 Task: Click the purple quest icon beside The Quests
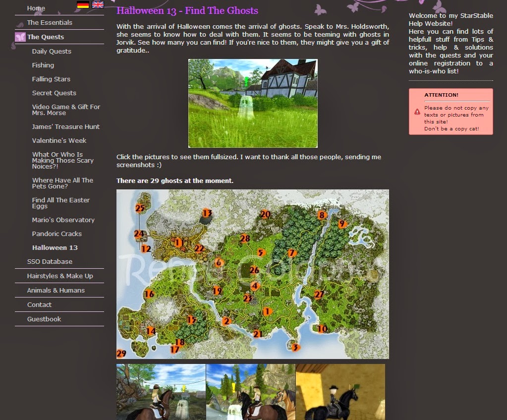pyautogui.click(x=20, y=37)
